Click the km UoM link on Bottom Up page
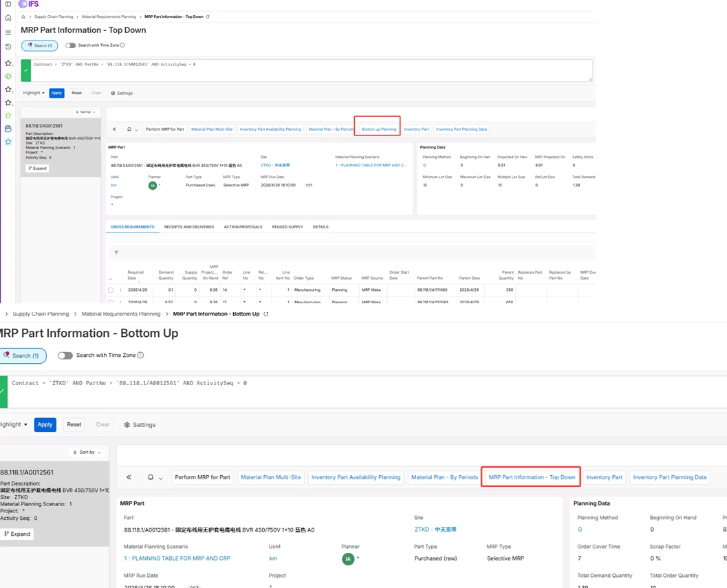The width and height of the screenshot is (727, 588). coord(273,559)
